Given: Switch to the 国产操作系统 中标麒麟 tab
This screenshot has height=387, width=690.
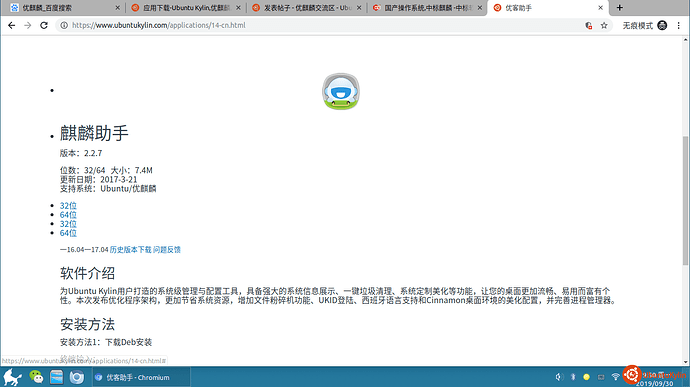Looking at the screenshot, I should (x=427, y=8).
